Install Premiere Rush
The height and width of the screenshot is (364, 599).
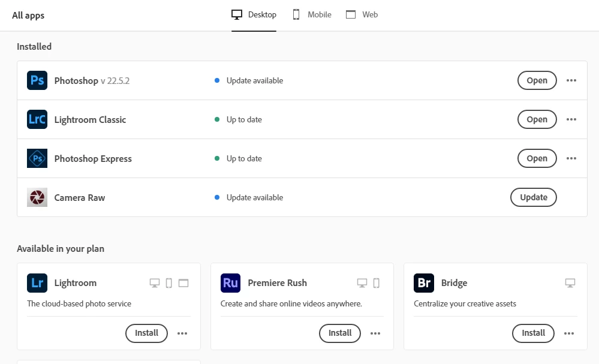click(340, 333)
